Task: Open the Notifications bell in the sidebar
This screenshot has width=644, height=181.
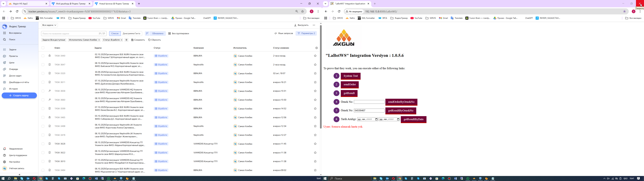Action: pos(5,149)
